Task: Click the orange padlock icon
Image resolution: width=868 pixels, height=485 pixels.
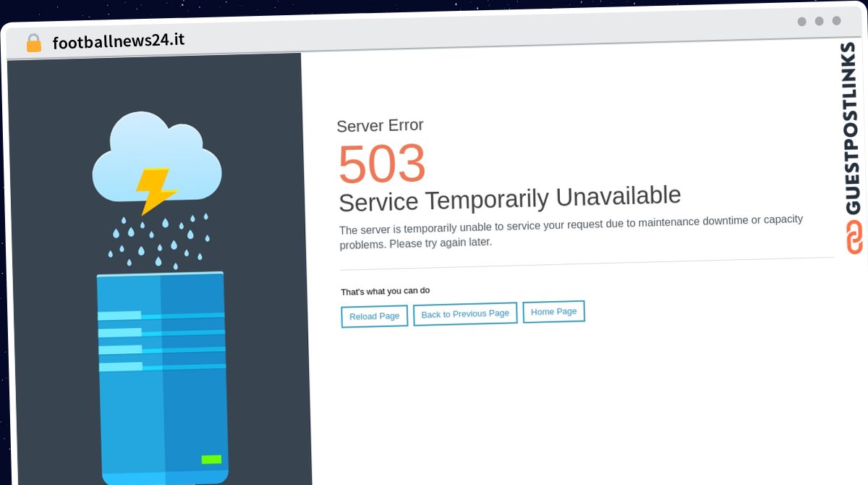Action: 34,43
